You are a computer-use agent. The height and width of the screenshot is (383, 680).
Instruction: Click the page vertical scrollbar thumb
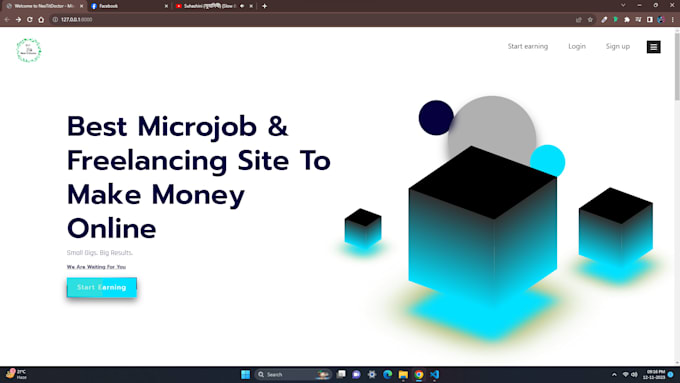(677, 66)
